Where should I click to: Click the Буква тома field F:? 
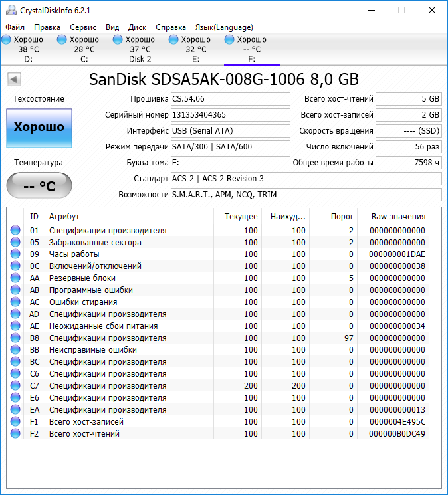(x=231, y=163)
